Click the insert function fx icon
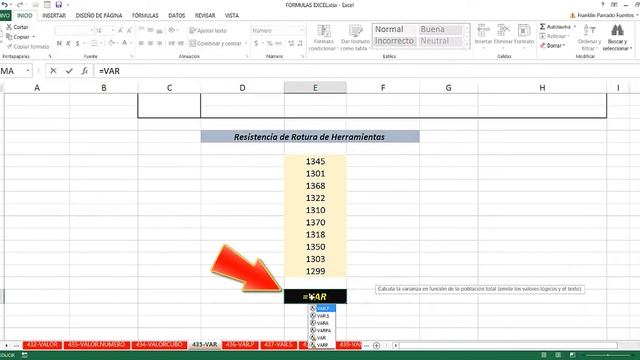The width and height of the screenshot is (640, 360). coord(84,71)
